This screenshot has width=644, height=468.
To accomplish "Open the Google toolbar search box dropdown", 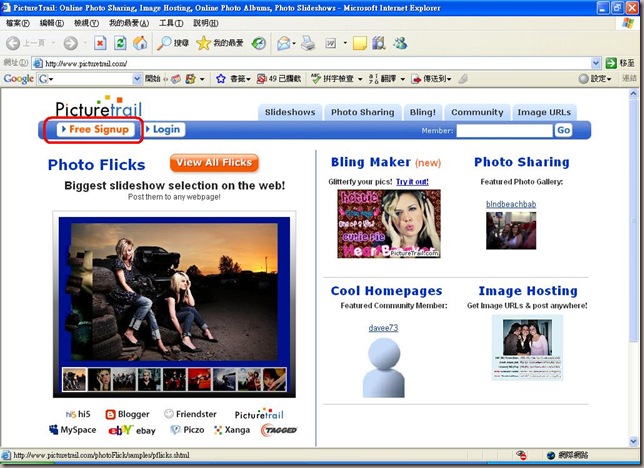I will point(137,78).
